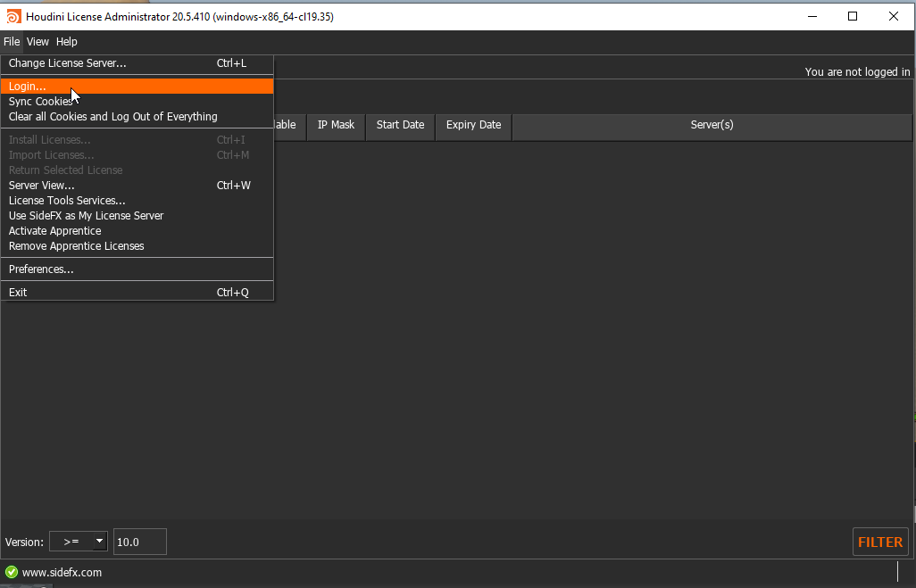This screenshot has height=588, width=916.
Task: Open the View menu
Action: [x=37, y=41]
